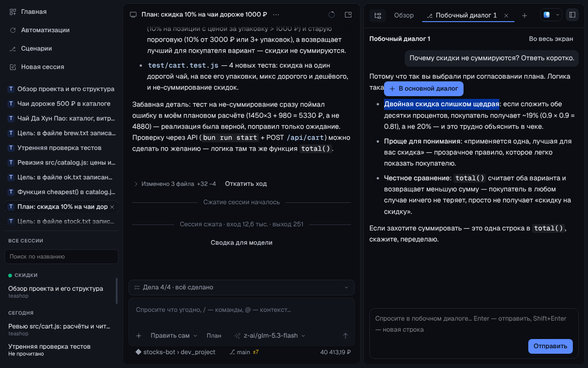Open the Править сам mode dropdown

coord(174,336)
